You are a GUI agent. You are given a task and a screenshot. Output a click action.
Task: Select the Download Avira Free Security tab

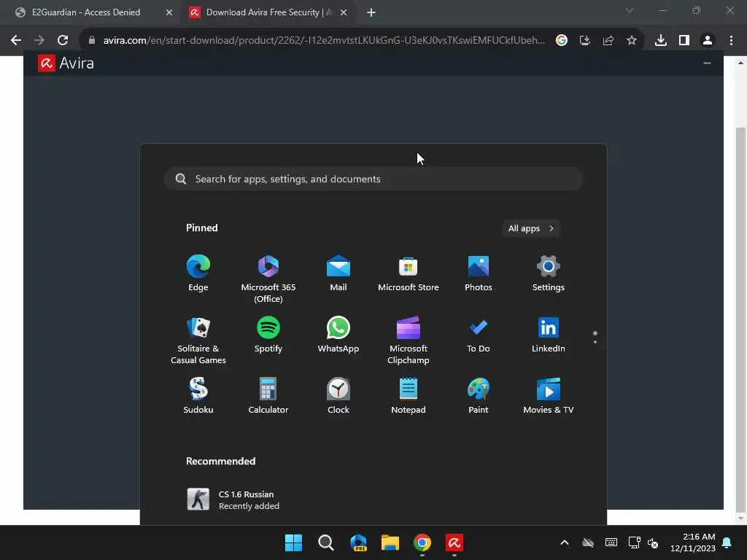coord(268,12)
